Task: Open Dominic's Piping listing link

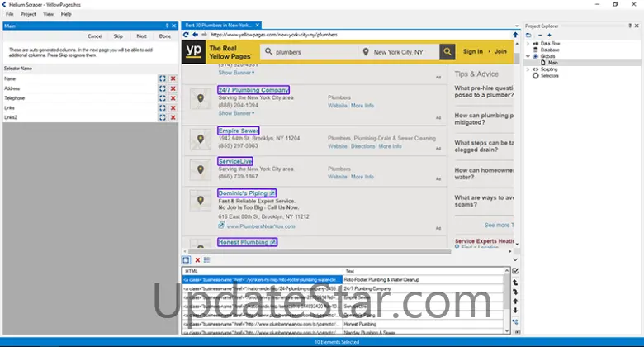Action: (x=246, y=193)
